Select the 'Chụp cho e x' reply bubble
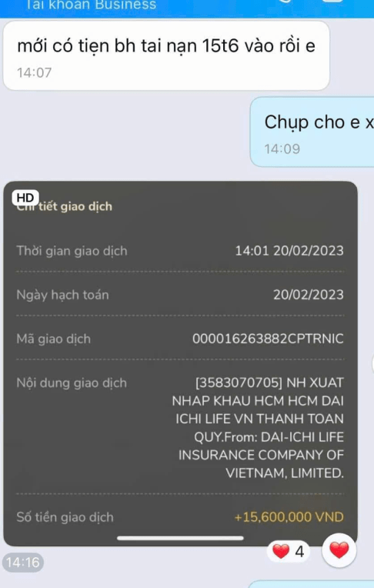This screenshot has height=588, width=374. pos(312,132)
